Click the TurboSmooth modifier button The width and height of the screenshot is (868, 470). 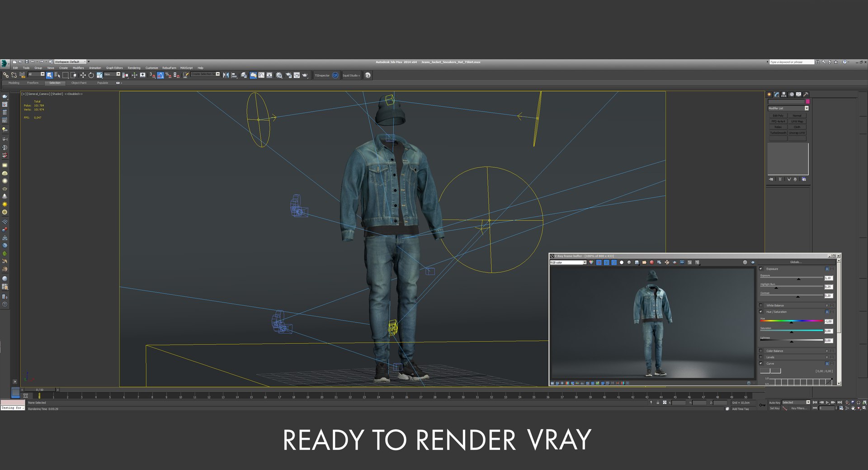point(778,133)
